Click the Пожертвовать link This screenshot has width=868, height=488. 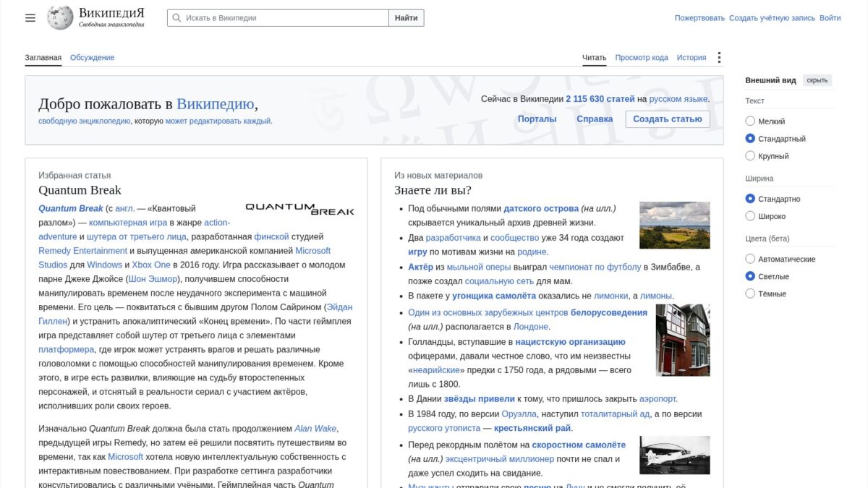coord(699,18)
